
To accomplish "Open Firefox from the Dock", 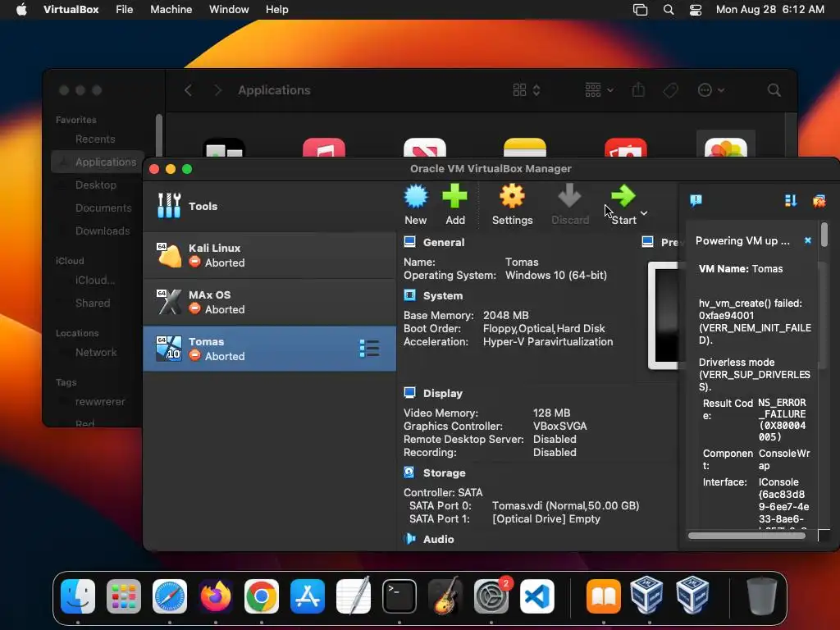I will coord(216,596).
